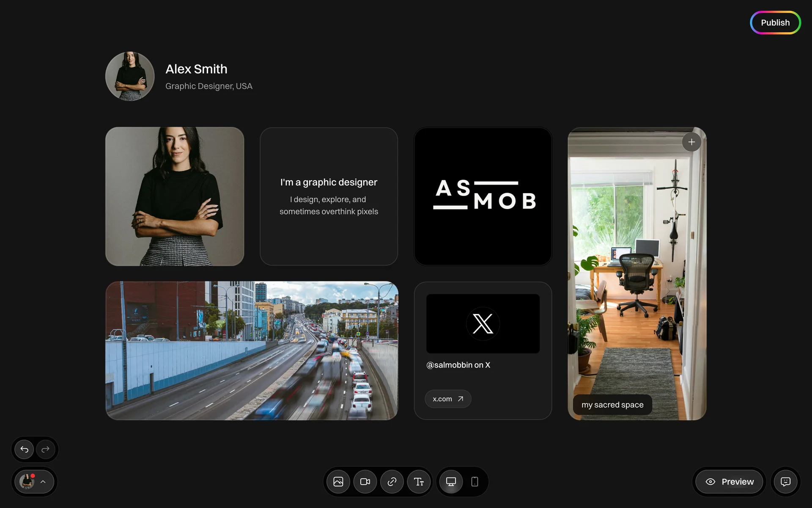Expand the account menu chevron

point(43,482)
